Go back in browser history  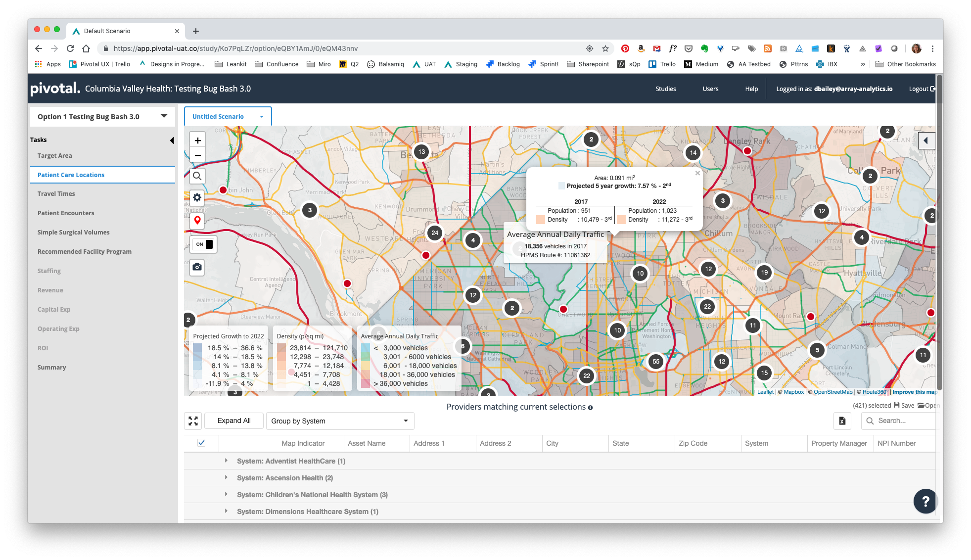point(39,48)
